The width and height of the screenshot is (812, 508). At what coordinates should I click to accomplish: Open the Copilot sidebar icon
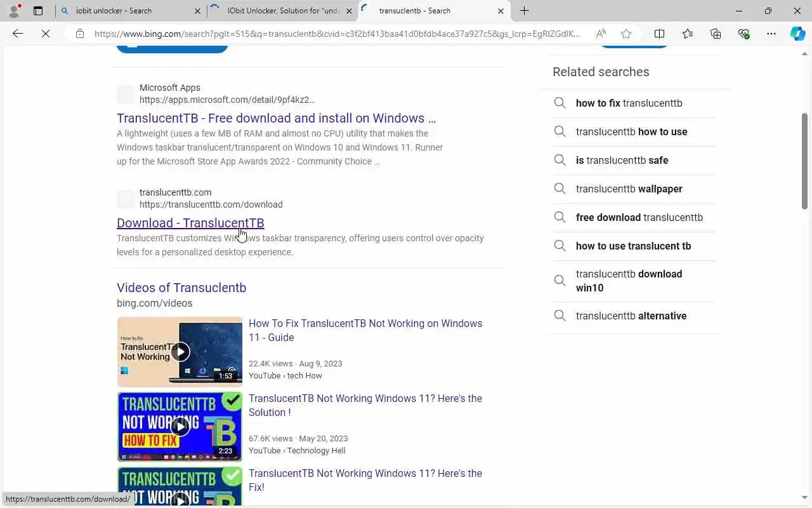[797, 34]
